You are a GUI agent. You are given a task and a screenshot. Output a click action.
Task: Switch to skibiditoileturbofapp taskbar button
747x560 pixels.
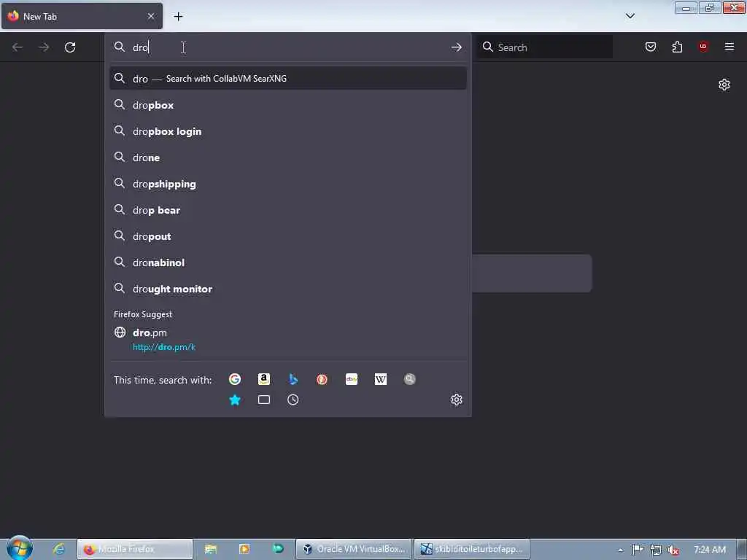(x=472, y=549)
